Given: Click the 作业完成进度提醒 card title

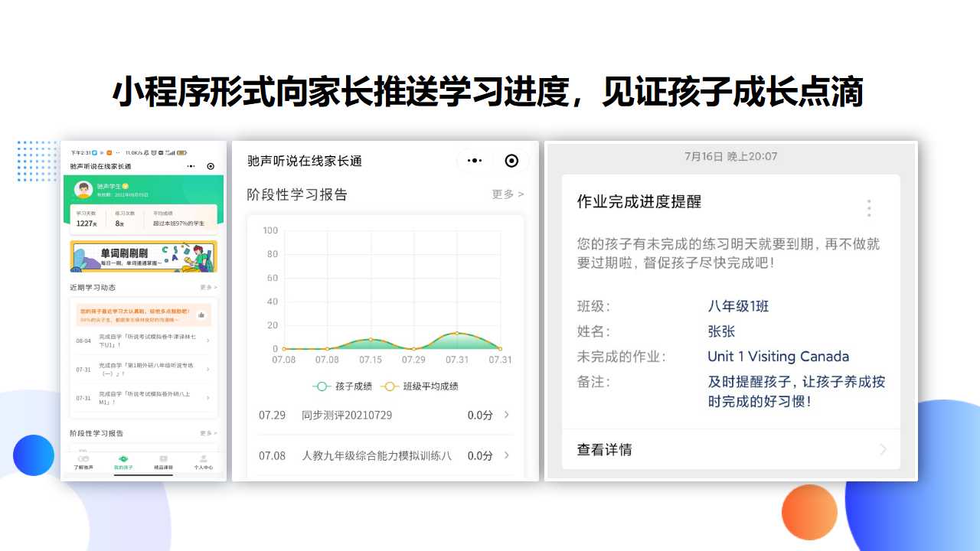Looking at the screenshot, I should pos(639,202).
